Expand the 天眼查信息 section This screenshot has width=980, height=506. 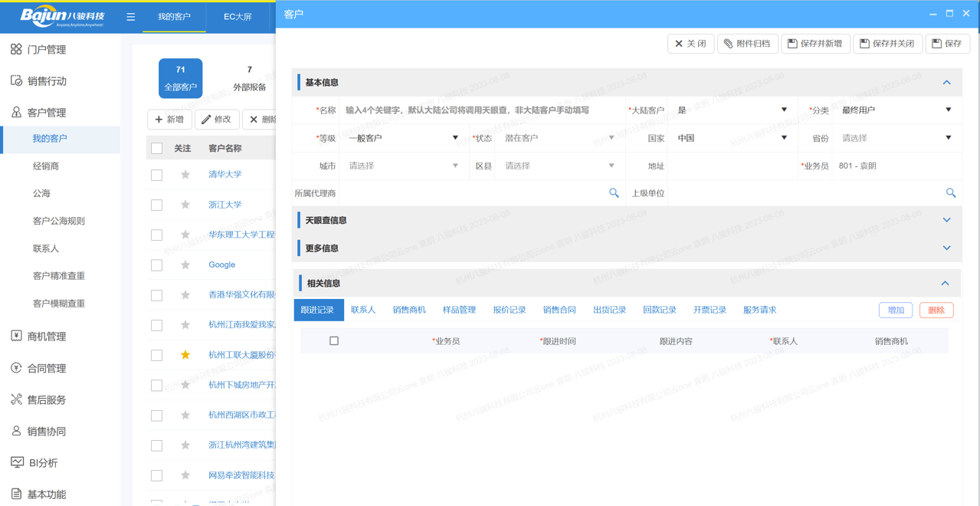[x=946, y=220]
